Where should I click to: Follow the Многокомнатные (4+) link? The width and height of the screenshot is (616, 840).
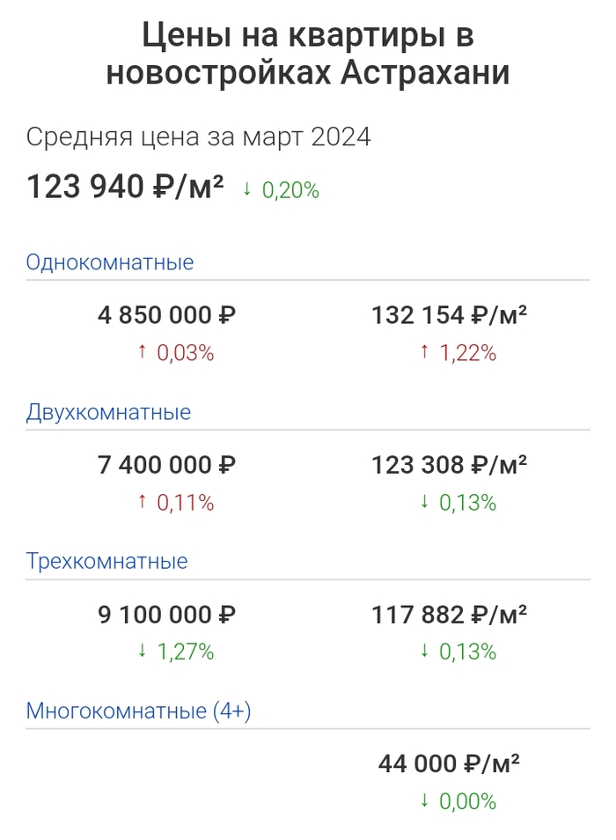click(x=138, y=711)
